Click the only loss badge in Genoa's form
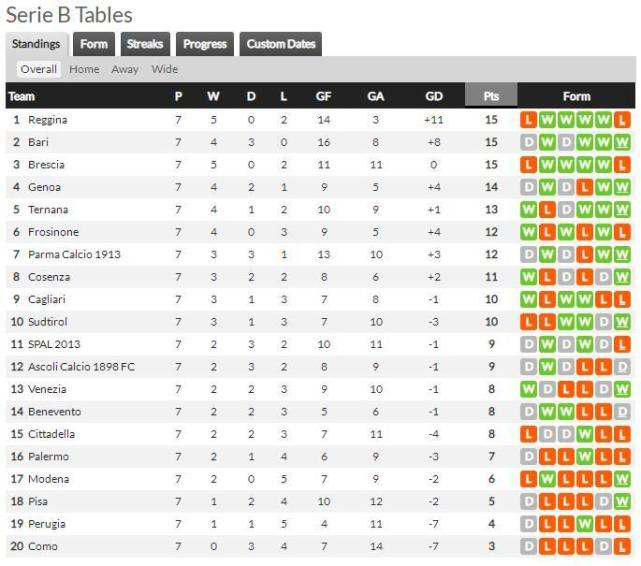The height and width of the screenshot is (566, 641). click(x=586, y=187)
